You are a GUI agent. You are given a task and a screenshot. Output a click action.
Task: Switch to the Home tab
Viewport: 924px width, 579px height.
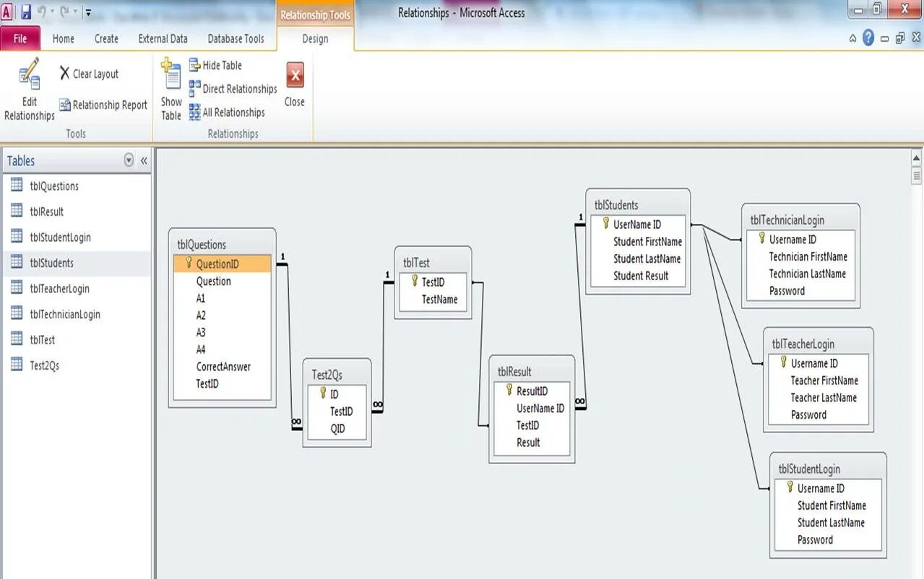tap(64, 39)
